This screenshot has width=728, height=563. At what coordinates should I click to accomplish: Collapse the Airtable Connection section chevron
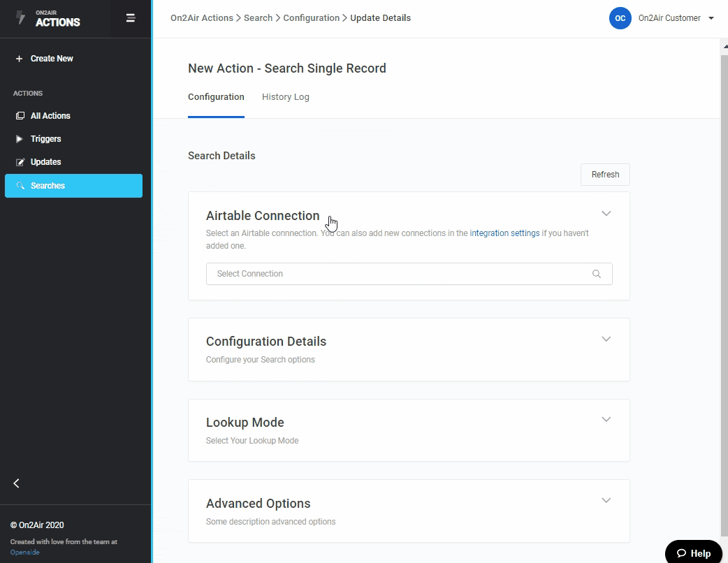[x=606, y=214]
